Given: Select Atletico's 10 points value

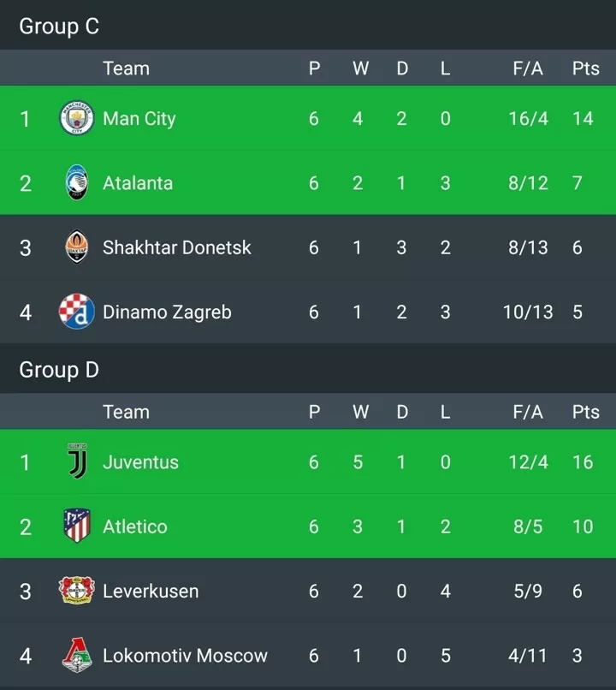Looking at the screenshot, I should (x=583, y=526).
